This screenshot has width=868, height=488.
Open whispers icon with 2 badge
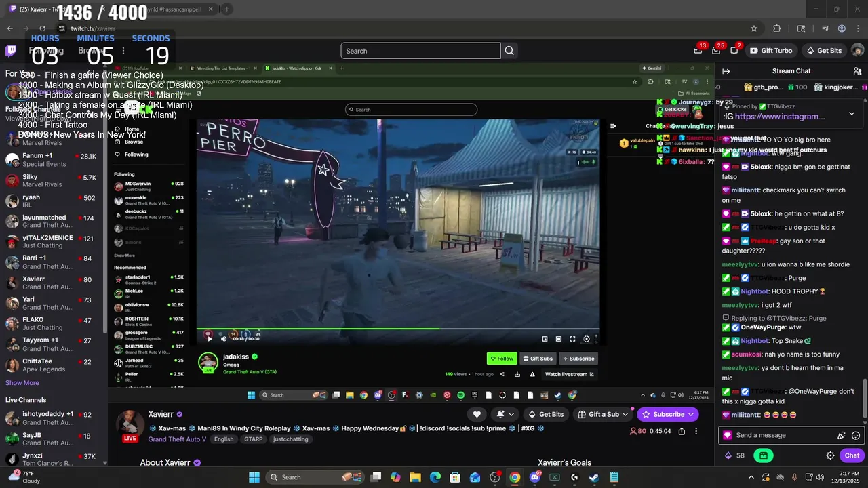pos(734,50)
